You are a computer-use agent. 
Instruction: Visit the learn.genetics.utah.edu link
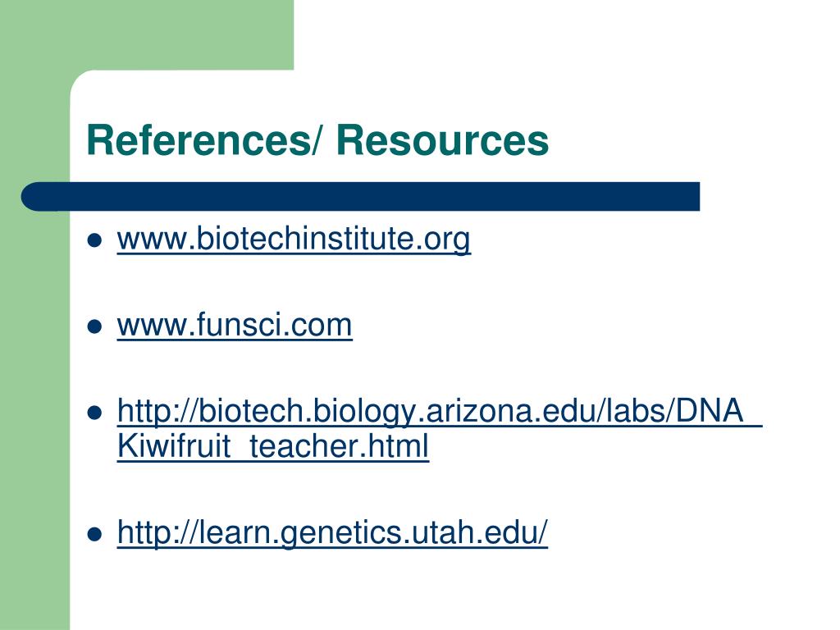click(332, 533)
